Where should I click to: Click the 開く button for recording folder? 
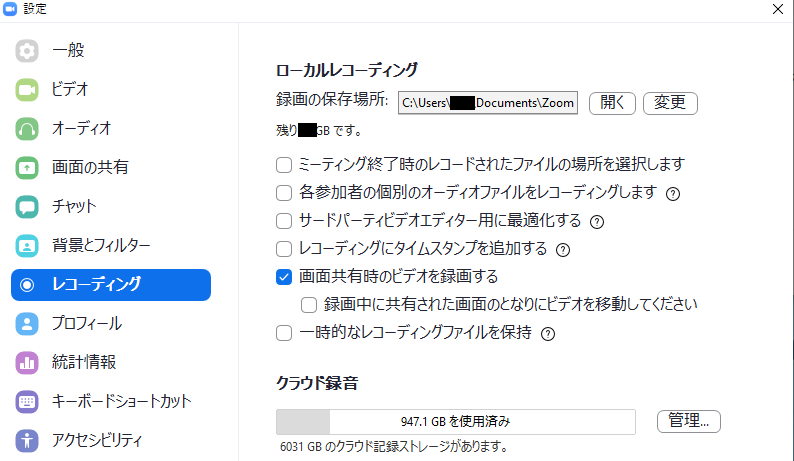pyautogui.click(x=612, y=103)
